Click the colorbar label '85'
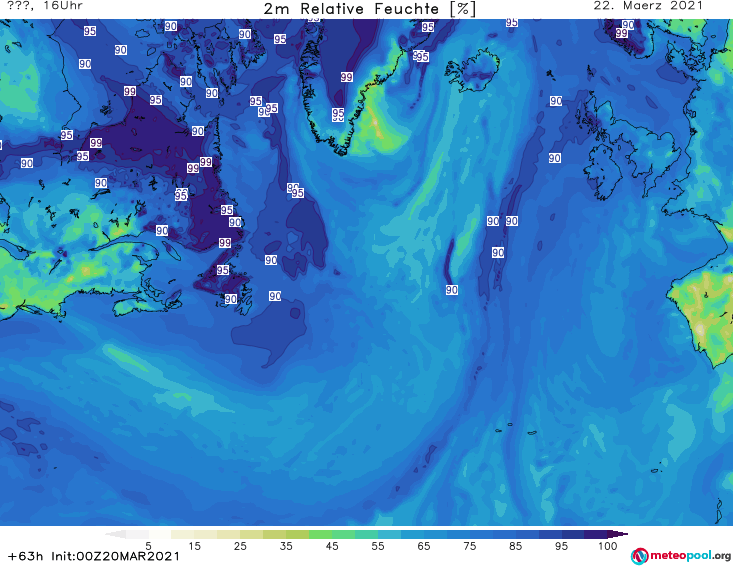The height and width of the screenshot is (566, 733). 515,546
